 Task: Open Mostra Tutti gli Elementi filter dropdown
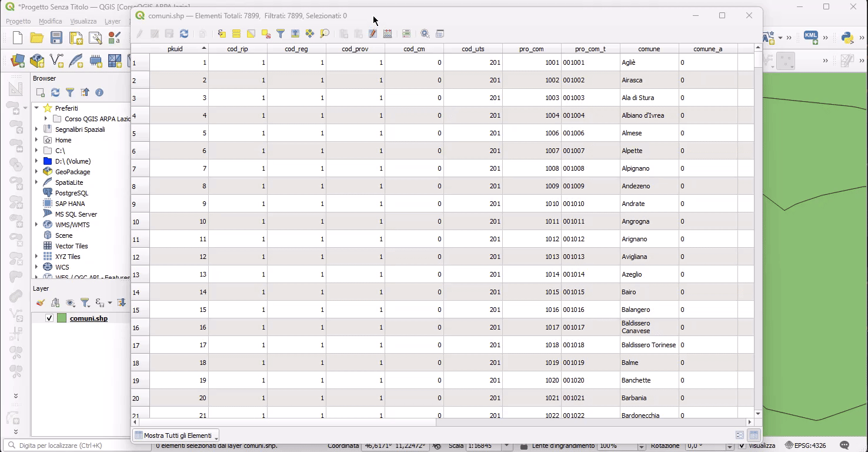coord(176,436)
